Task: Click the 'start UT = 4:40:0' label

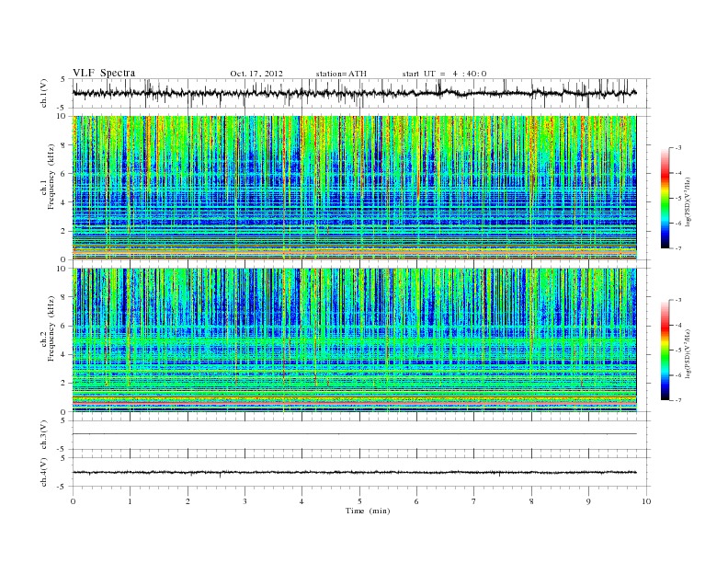Action: 444,74
